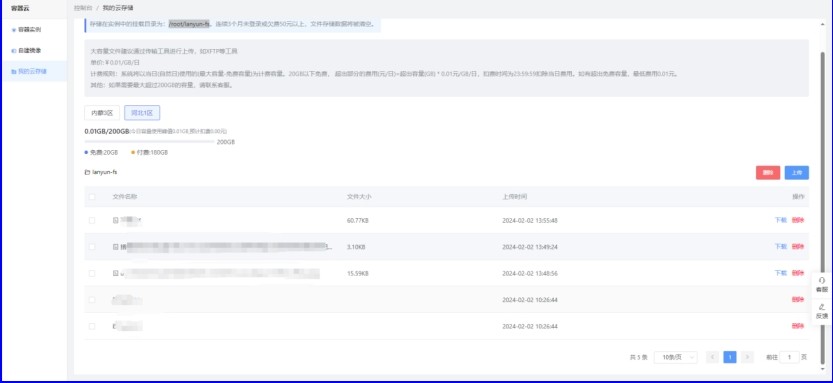Download the file uploaded at 13:48:56

pos(780,273)
